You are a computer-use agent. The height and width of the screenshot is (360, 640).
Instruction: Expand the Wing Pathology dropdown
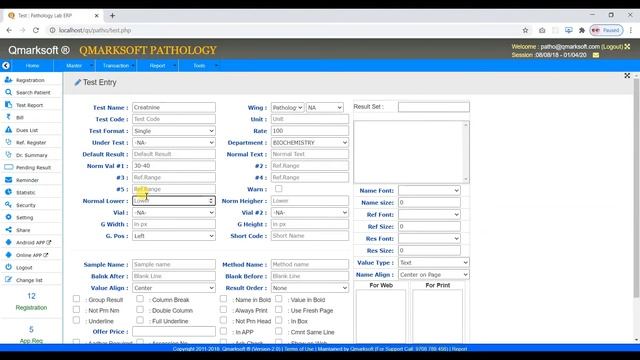pos(287,107)
